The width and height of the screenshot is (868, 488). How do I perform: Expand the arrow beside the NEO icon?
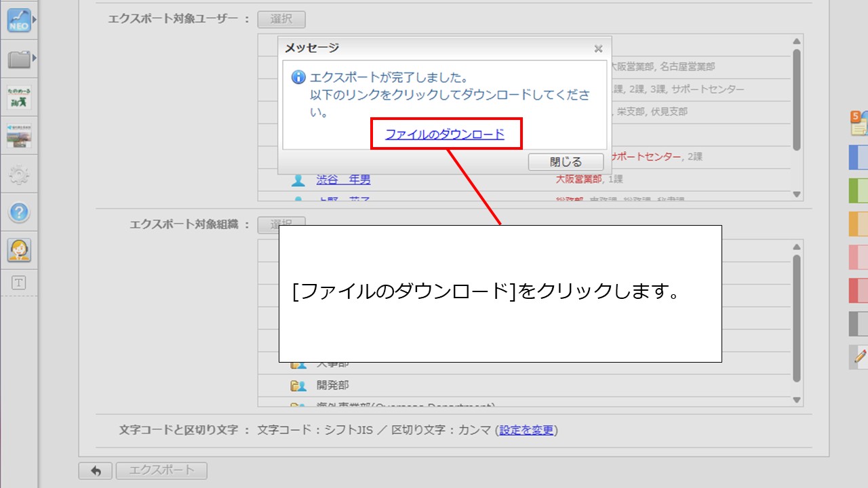[x=35, y=20]
